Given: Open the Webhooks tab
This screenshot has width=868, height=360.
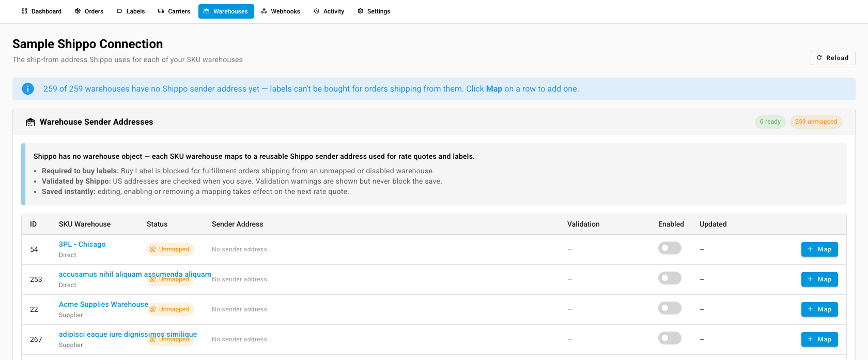Looking at the screenshot, I should (281, 11).
